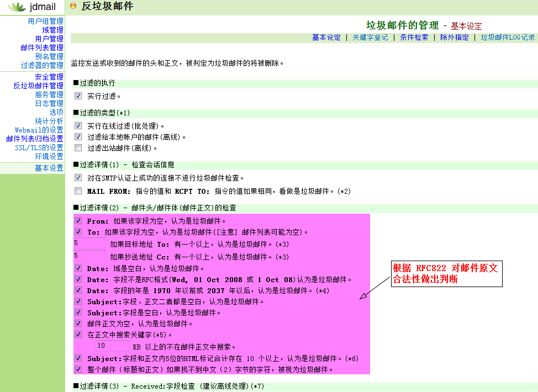Open 别名管理 link
This screenshot has height=392, width=538.
tap(49, 56)
